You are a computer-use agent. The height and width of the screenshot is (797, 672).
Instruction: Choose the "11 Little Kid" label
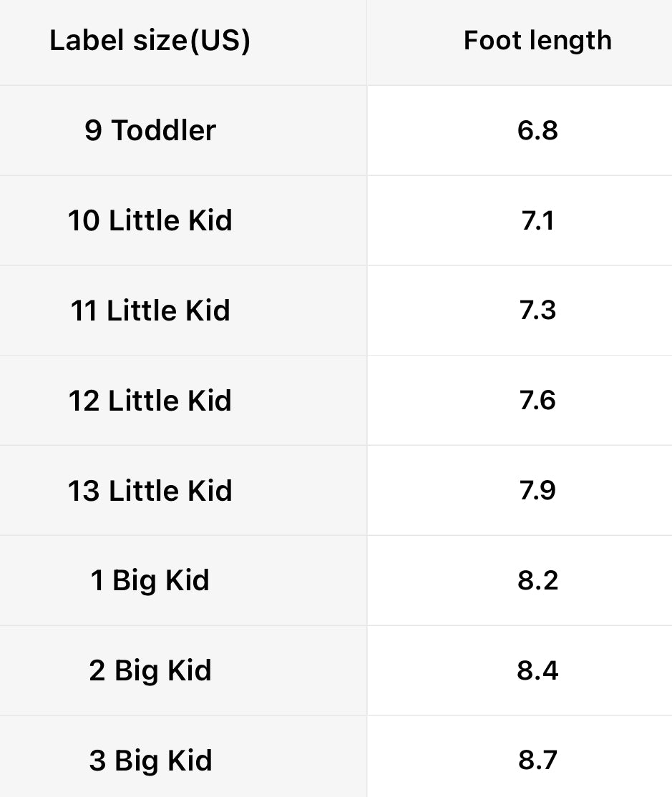pos(150,311)
